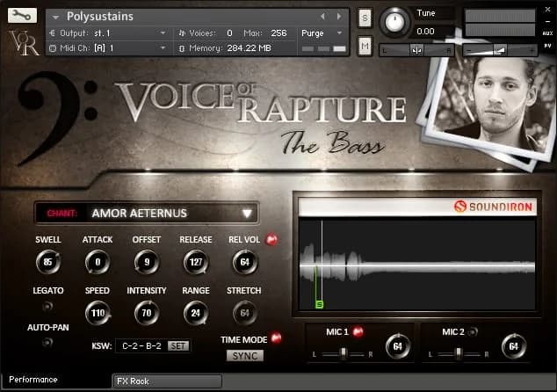This screenshot has height=392, width=557.
Task: Open the Chant Amor Aeternus dropdown
Action: (x=147, y=214)
